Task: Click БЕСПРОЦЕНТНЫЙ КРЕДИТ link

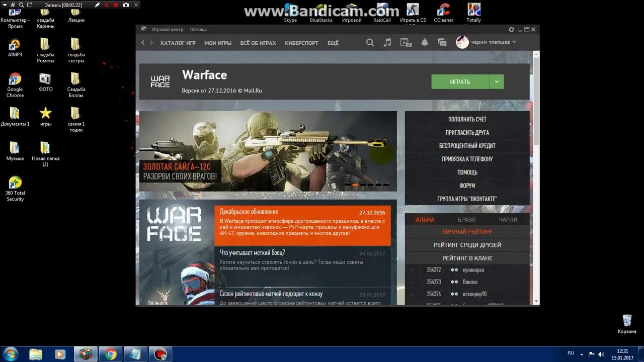Action: (x=467, y=146)
